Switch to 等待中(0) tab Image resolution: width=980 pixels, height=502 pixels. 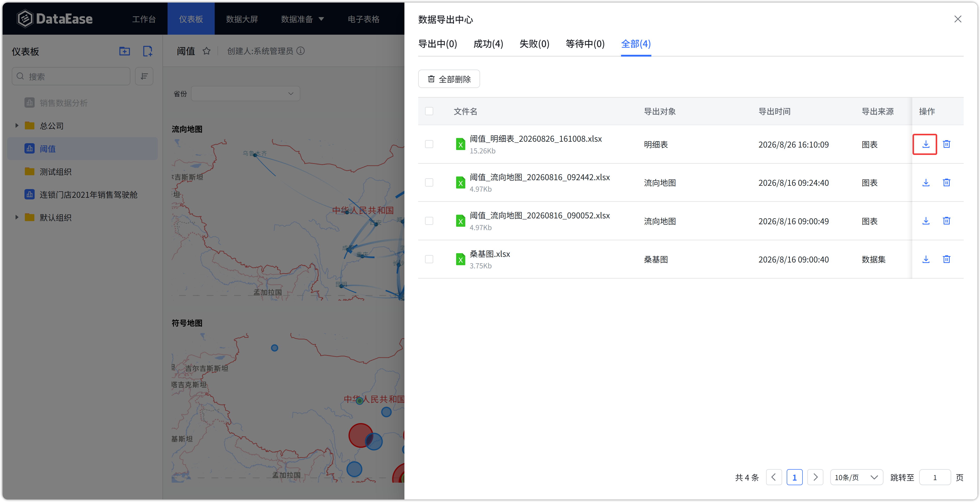pos(585,44)
